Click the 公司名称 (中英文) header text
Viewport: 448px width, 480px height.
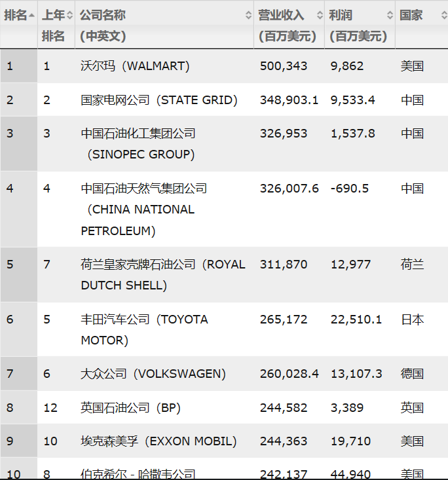(x=103, y=26)
